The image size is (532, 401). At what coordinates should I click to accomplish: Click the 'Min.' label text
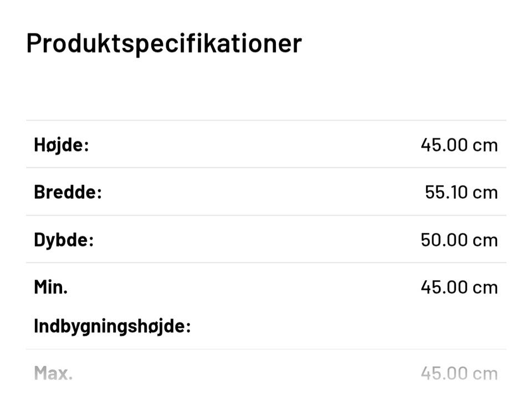[x=50, y=287]
